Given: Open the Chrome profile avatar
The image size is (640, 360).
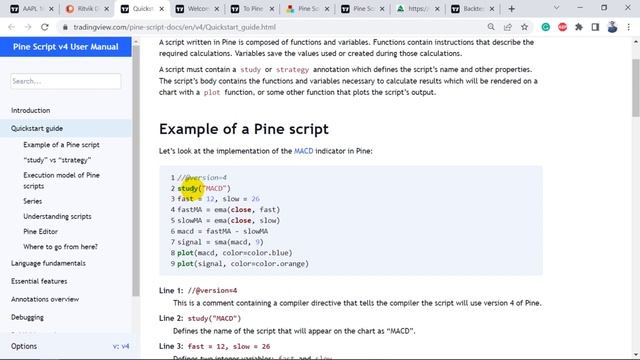Looking at the screenshot, I should point(612,27).
